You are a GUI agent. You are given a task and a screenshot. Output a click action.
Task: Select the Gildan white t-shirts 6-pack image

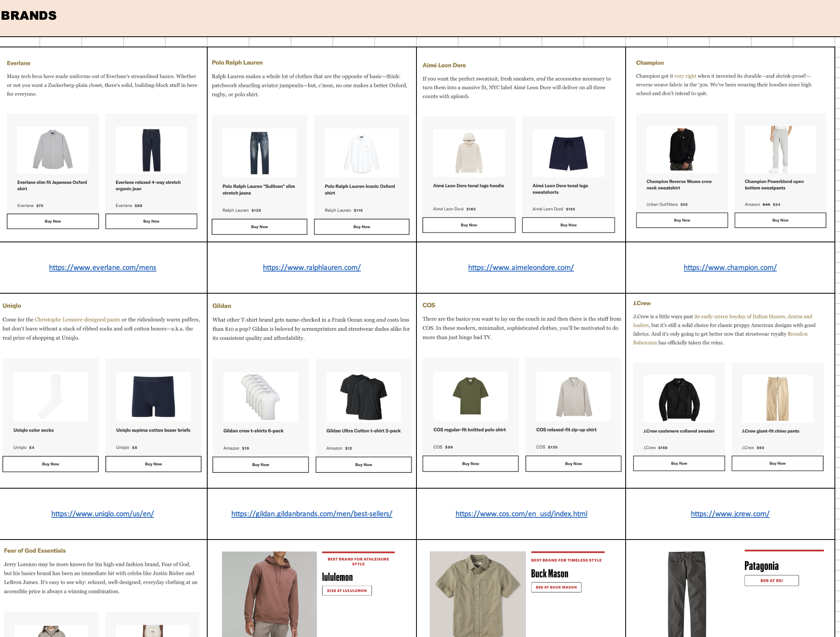tap(261, 397)
